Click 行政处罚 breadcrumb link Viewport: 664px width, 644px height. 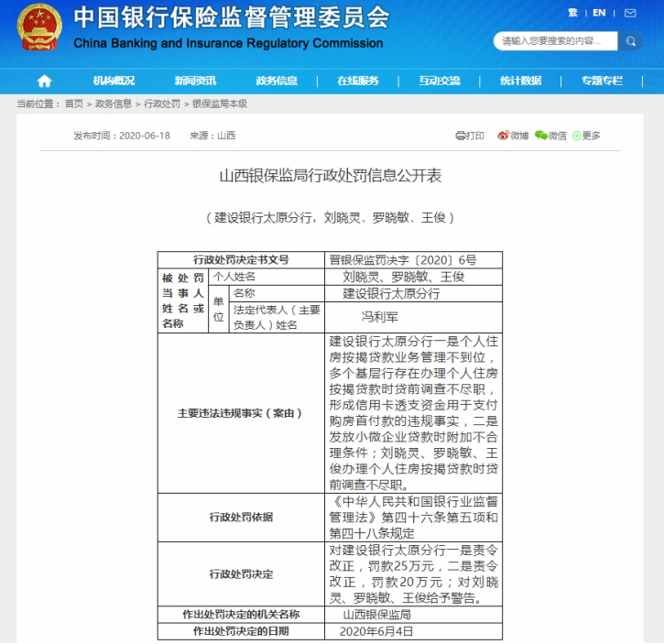pos(161,104)
